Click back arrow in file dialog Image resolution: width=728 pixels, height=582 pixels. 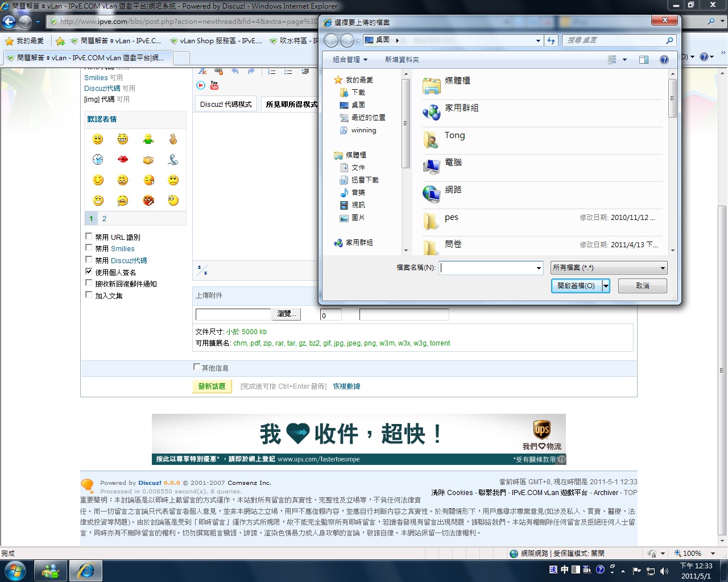click(x=331, y=40)
